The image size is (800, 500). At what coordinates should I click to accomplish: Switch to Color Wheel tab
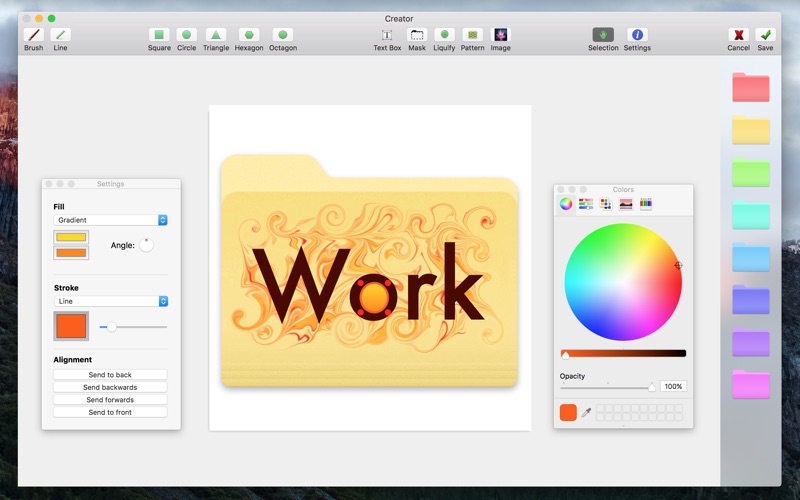pos(566,204)
